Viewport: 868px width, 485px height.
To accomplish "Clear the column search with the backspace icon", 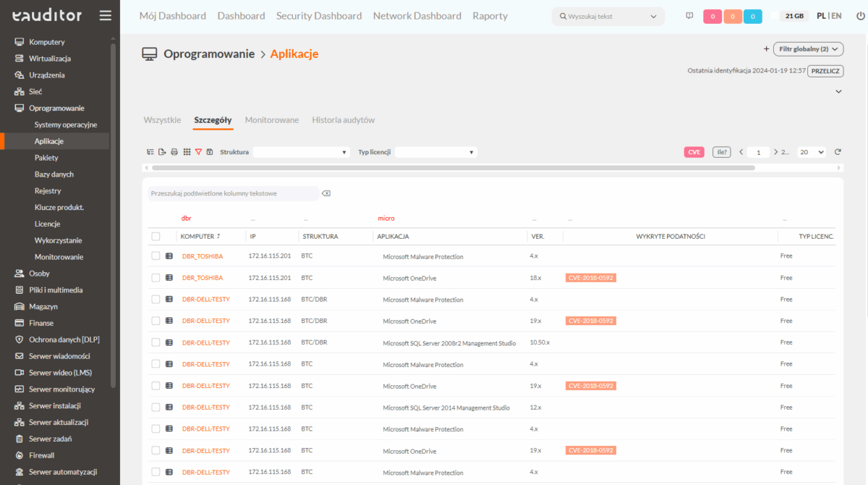I will pos(326,193).
